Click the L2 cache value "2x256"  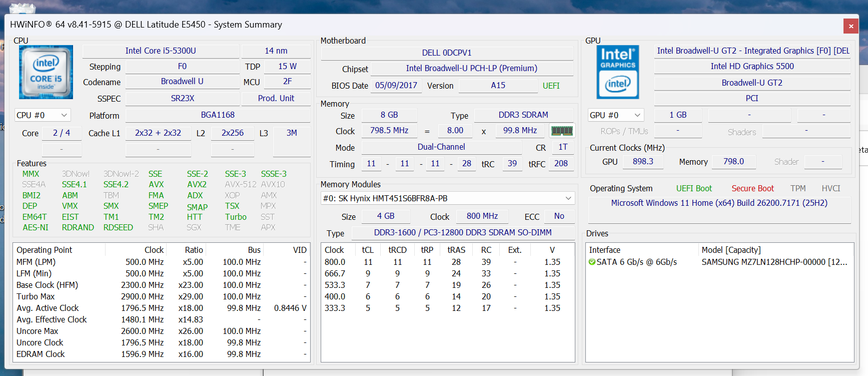click(x=233, y=133)
